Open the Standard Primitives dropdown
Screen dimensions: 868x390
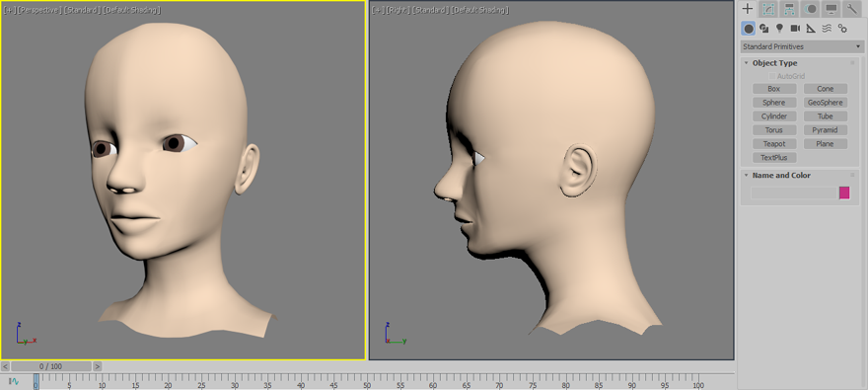pos(802,46)
